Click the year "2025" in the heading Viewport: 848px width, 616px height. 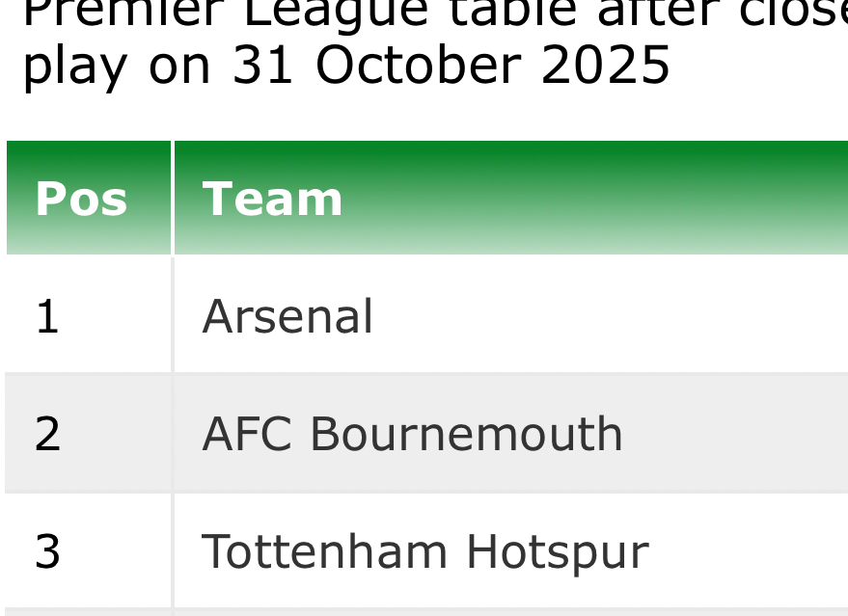tap(605, 66)
